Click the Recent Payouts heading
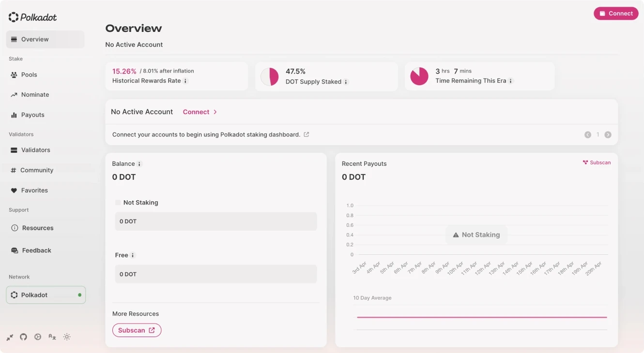Screen dimensions: 644x353 click(x=364, y=164)
